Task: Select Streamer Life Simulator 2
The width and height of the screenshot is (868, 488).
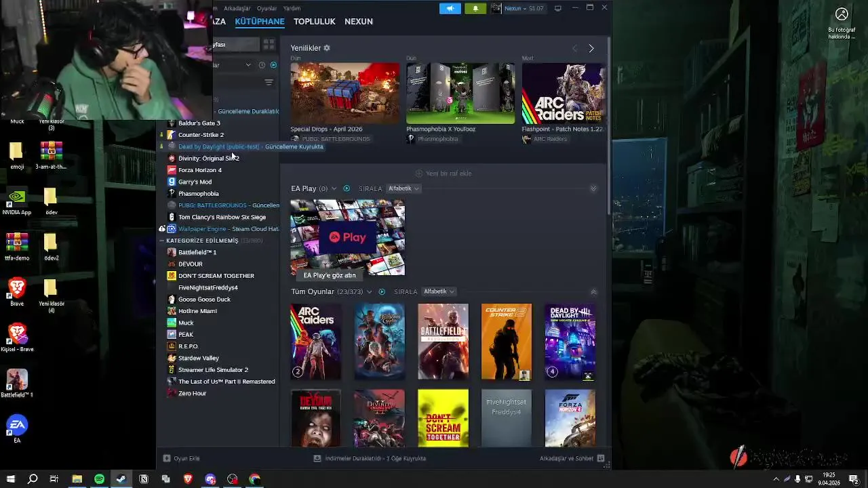Action: pos(213,370)
